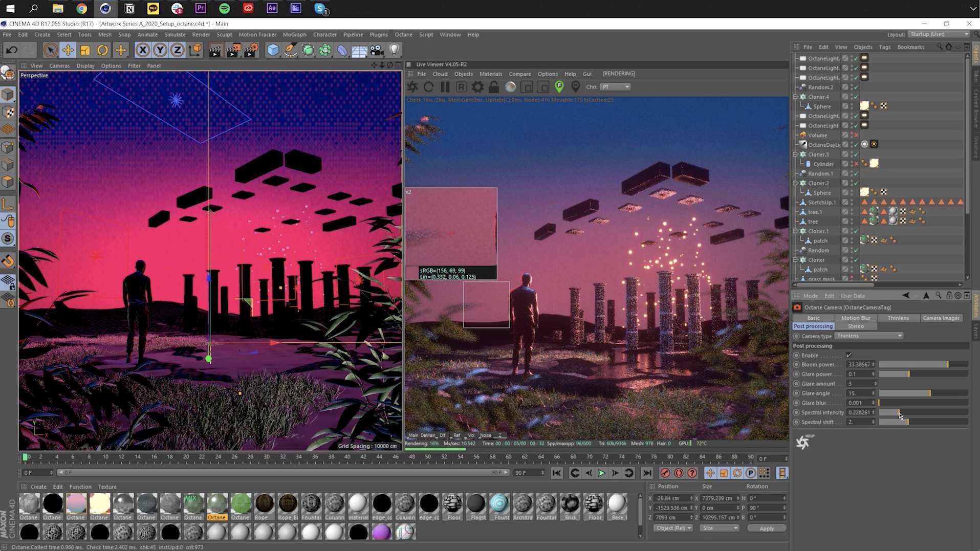The image size is (980, 551).
Task: Toggle the green checkmark next to Cloner.4
Action: click(x=856, y=96)
